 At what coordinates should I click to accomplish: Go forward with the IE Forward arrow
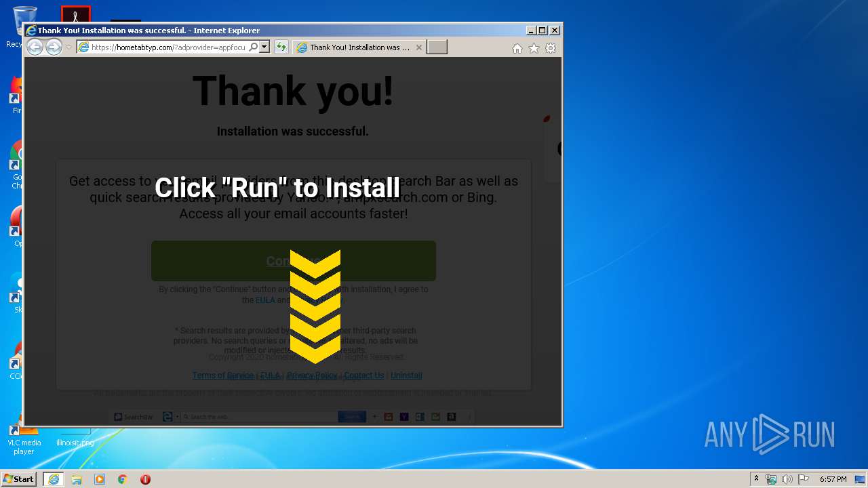click(54, 47)
